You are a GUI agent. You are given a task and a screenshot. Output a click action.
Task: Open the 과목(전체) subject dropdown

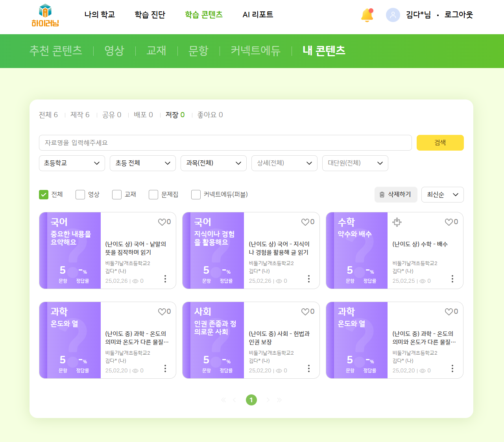pyautogui.click(x=214, y=163)
